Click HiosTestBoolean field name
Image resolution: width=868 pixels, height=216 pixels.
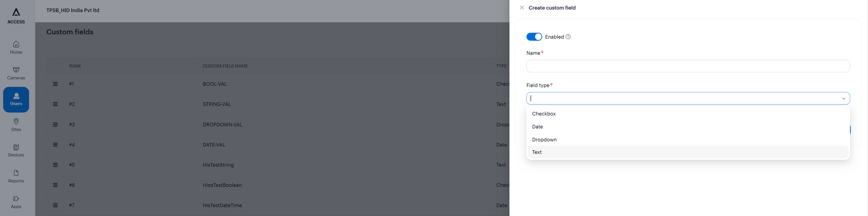coord(222,185)
